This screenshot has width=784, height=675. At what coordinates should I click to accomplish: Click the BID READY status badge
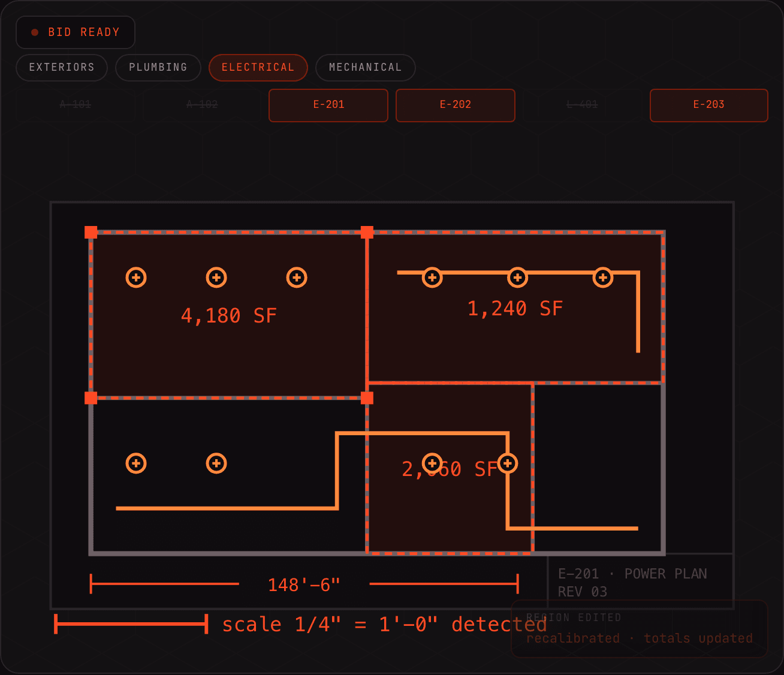click(76, 32)
